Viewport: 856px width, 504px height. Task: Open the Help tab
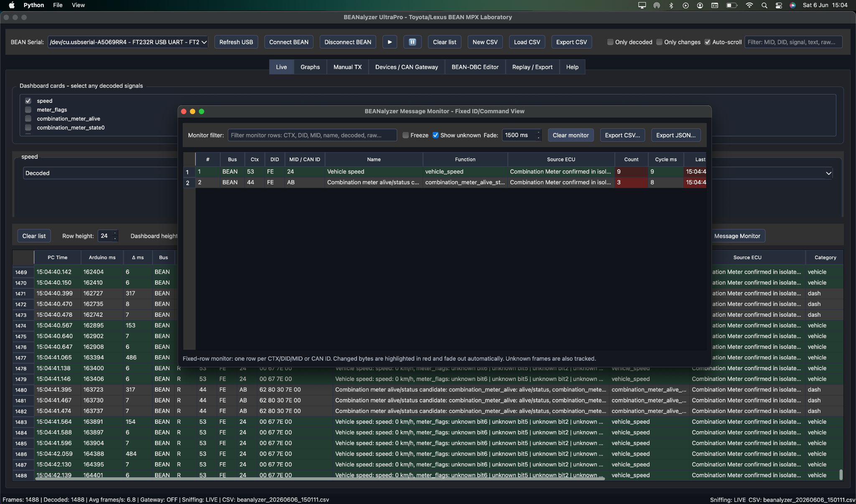[572, 67]
